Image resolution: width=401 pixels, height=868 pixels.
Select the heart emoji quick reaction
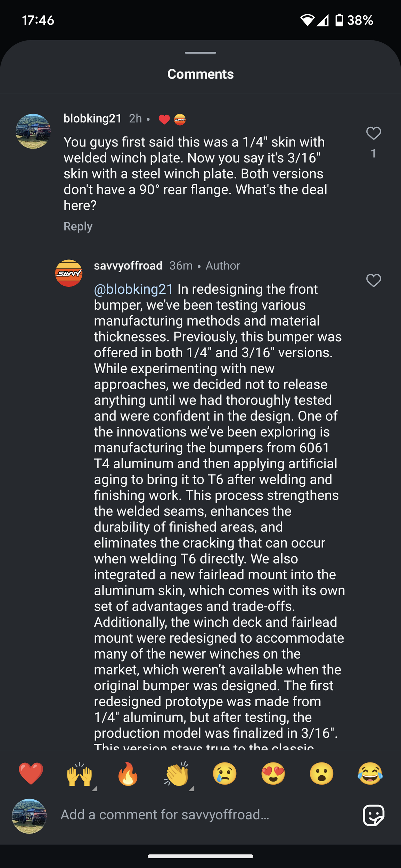pos(31,774)
